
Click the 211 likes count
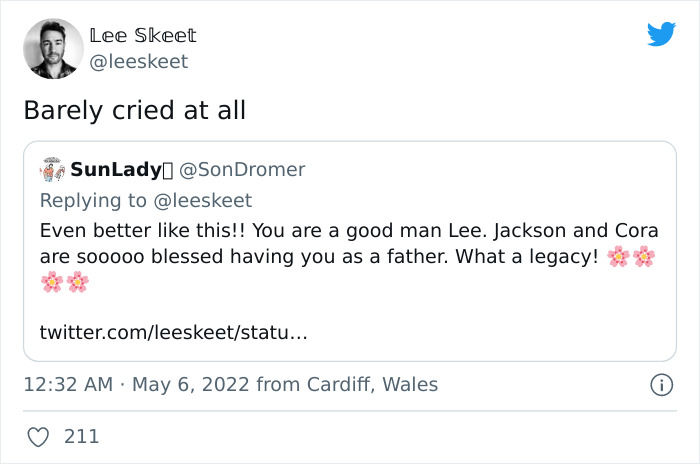(80, 437)
